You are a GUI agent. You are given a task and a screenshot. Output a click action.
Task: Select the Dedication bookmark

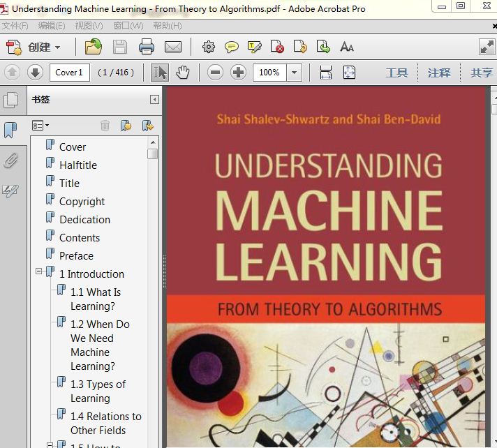[84, 220]
